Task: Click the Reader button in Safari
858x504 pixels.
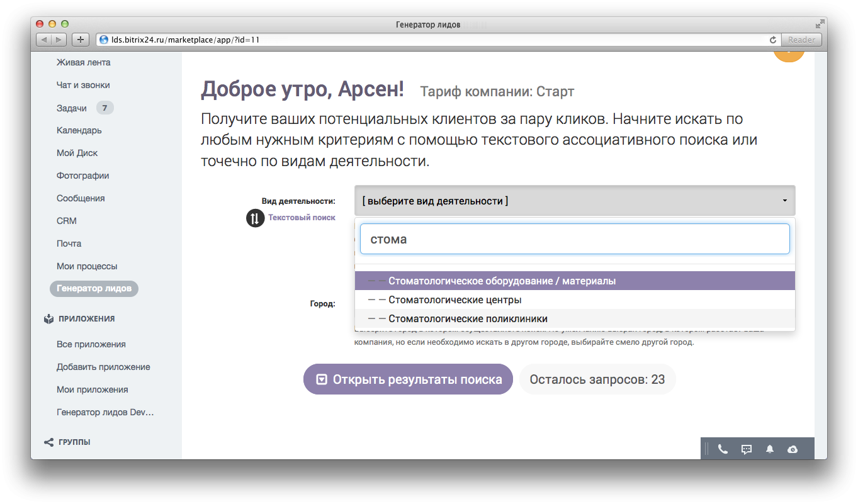Action: coord(801,40)
